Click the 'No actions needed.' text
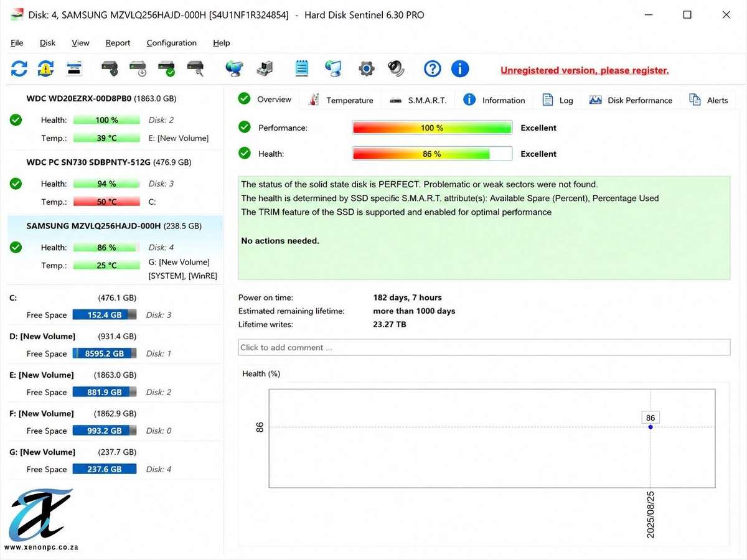This screenshot has height=560, width=747. click(280, 241)
